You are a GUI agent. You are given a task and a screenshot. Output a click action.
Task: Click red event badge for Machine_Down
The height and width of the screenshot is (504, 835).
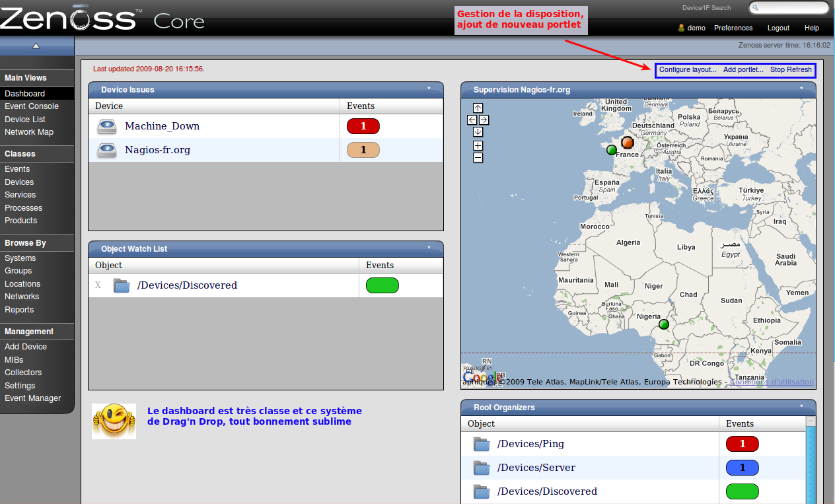pos(363,126)
